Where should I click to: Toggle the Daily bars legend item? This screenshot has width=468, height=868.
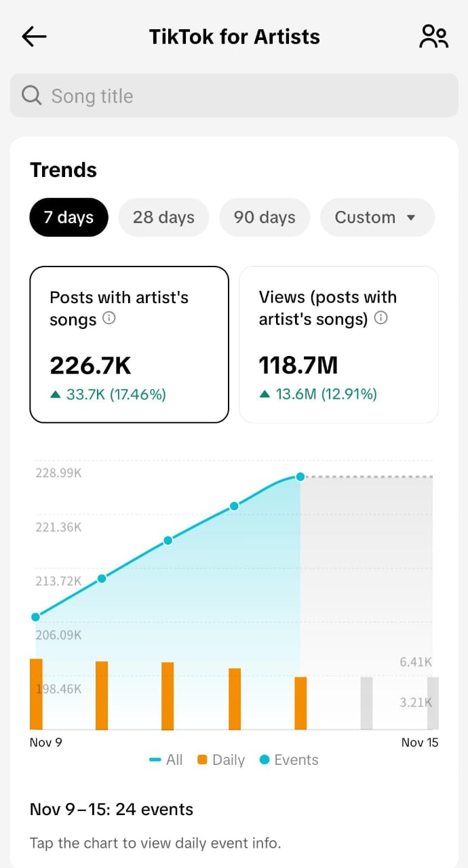(x=221, y=759)
